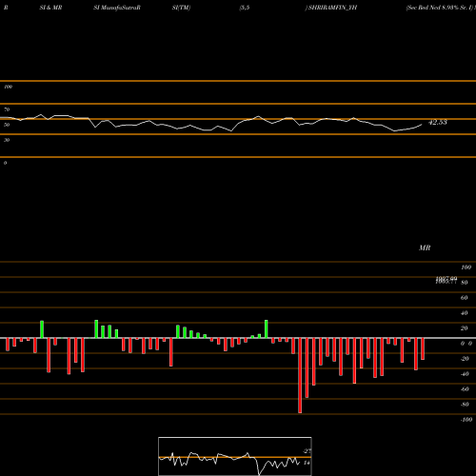
Task: Click the -100 label on MR axis
Action: pos(466,420)
